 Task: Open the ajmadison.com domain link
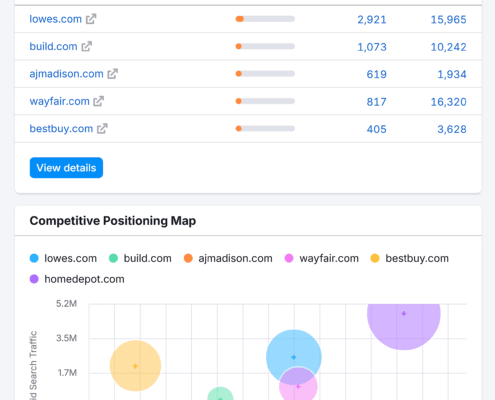(66, 74)
